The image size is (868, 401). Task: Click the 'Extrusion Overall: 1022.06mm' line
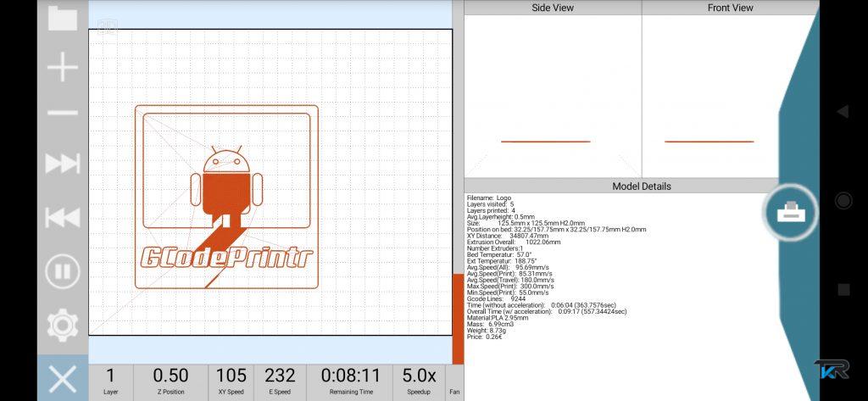[513, 242]
